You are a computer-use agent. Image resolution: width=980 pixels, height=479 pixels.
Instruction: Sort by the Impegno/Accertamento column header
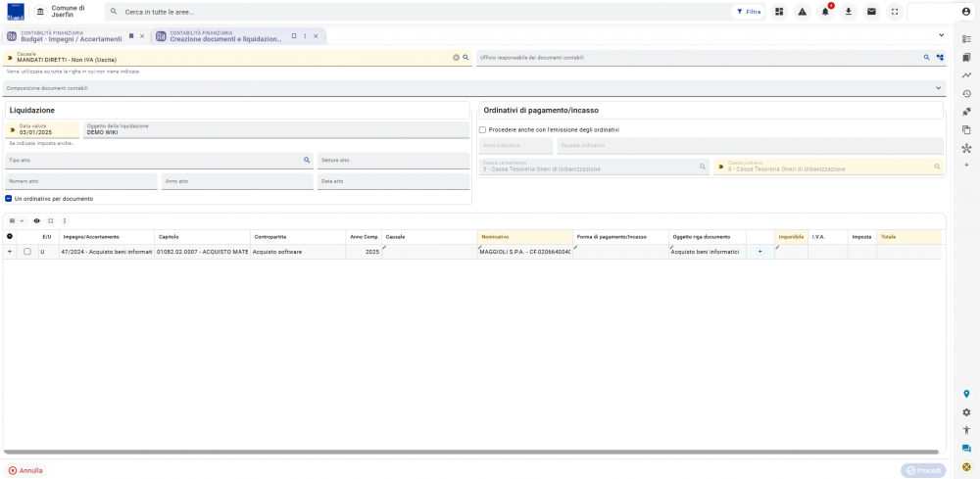(x=107, y=237)
